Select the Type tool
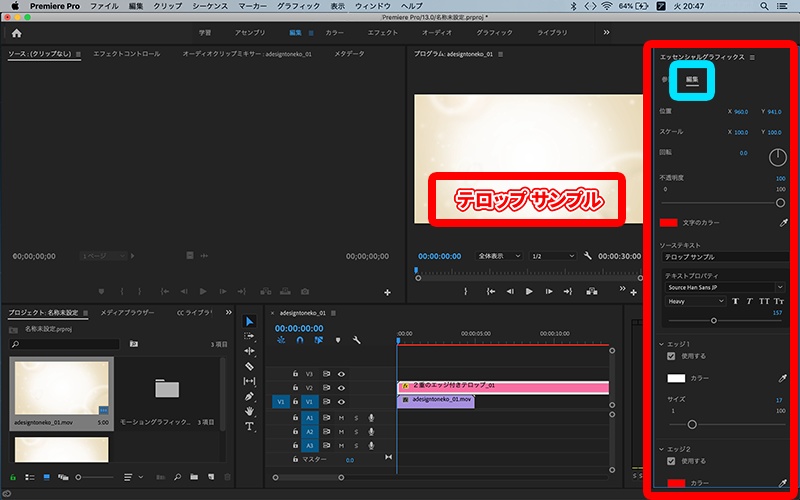 [x=250, y=426]
